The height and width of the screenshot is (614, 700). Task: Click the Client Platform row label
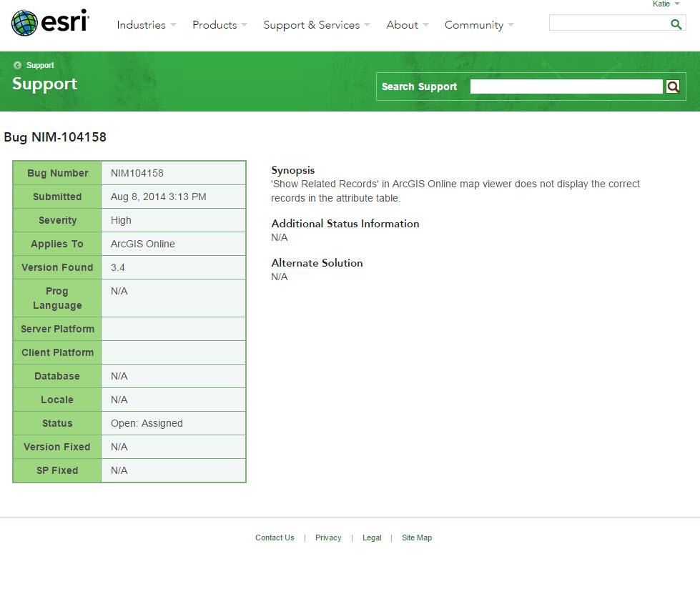pyautogui.click(x=58, y=352)
